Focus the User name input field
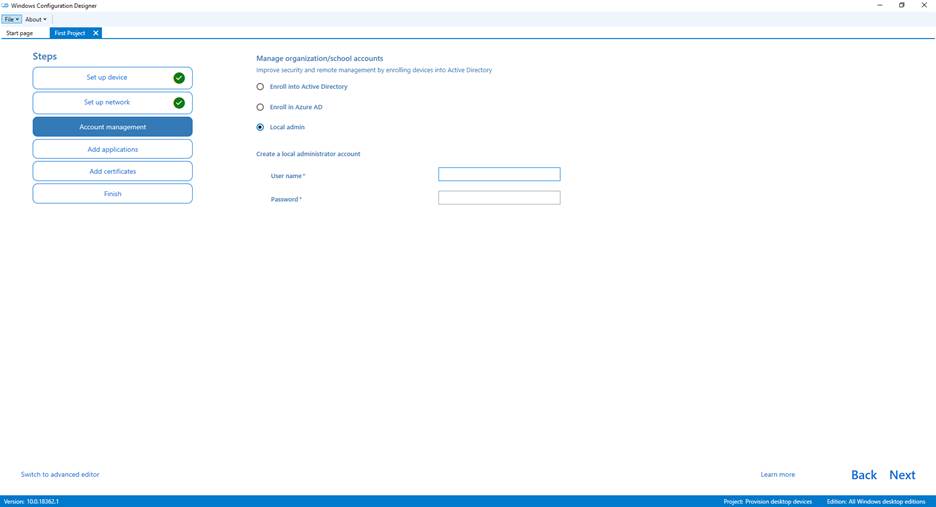Image resolution: width=936 pixels, height=507 pixels. [499, 174]
